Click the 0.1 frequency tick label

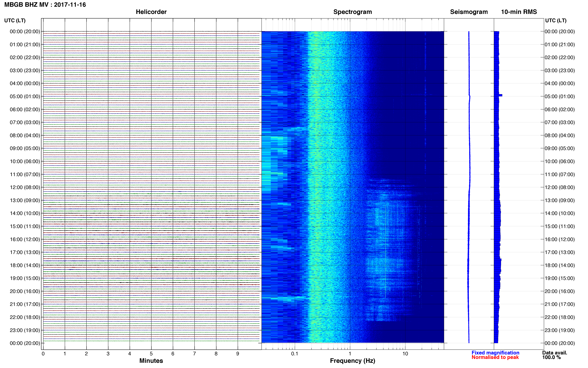tap(295, 354)
